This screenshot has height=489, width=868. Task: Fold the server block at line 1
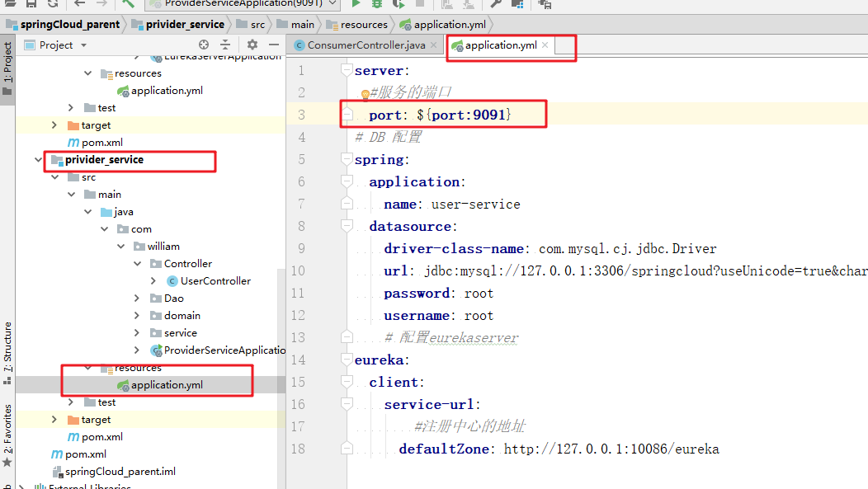click(347, 70)
